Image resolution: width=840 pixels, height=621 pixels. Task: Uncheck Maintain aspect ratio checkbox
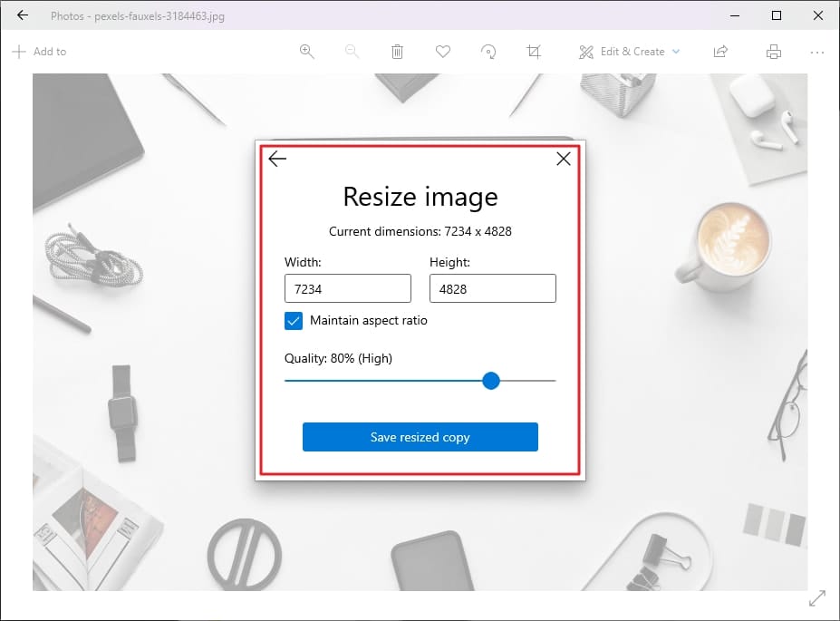[294, 321]
